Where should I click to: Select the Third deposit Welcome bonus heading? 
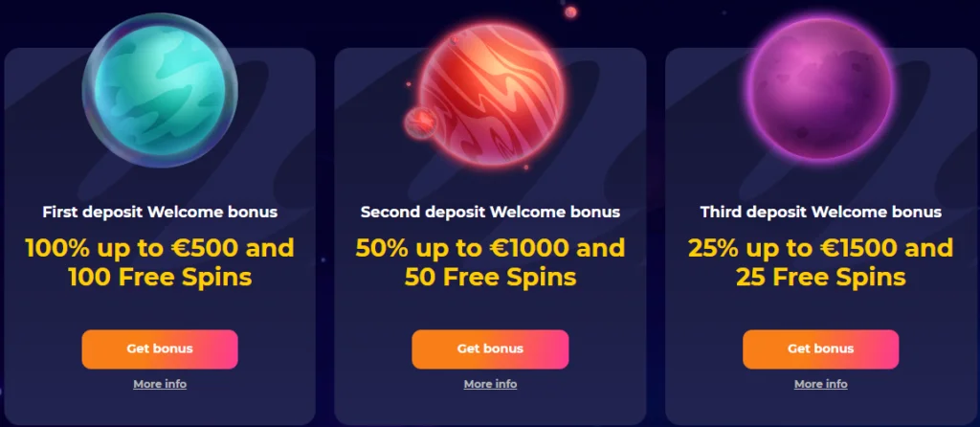(820, 212)
